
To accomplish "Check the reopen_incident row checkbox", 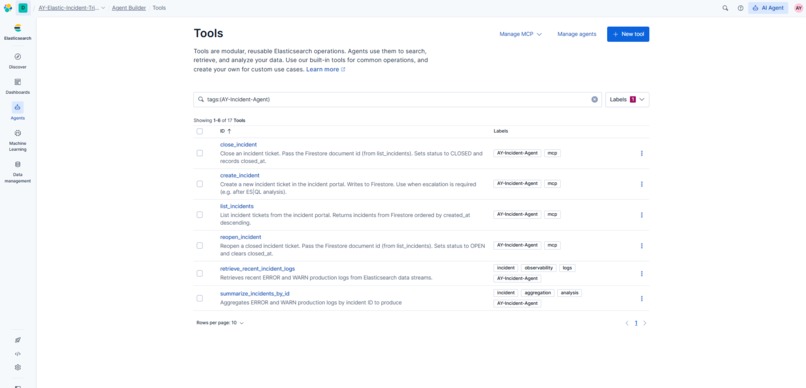I will coord(199,246).
